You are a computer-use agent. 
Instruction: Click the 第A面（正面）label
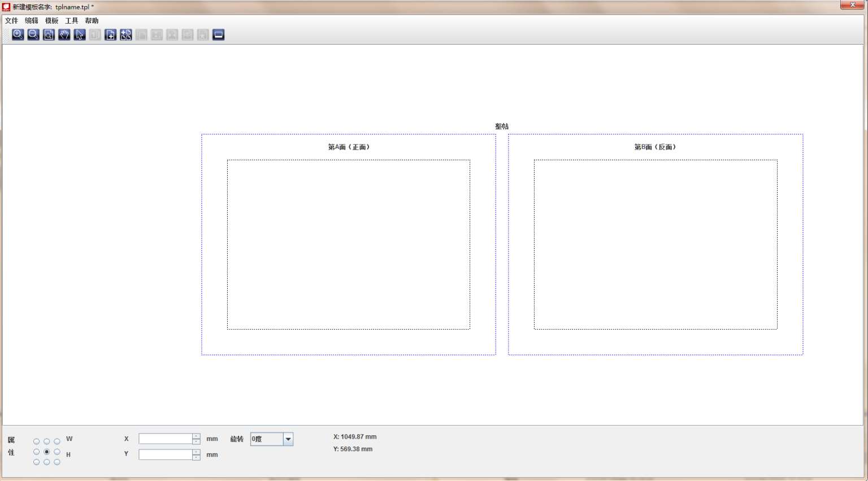(x=349, y=147)
